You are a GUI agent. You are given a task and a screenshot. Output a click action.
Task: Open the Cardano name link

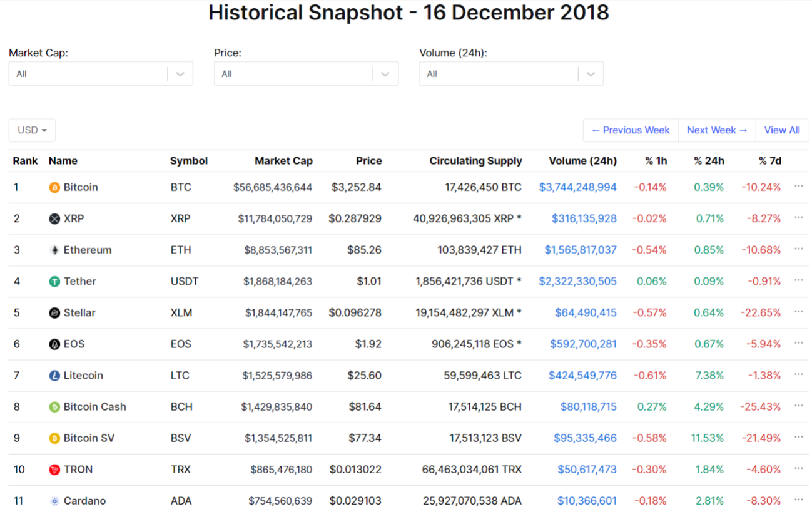coord(84,501)
